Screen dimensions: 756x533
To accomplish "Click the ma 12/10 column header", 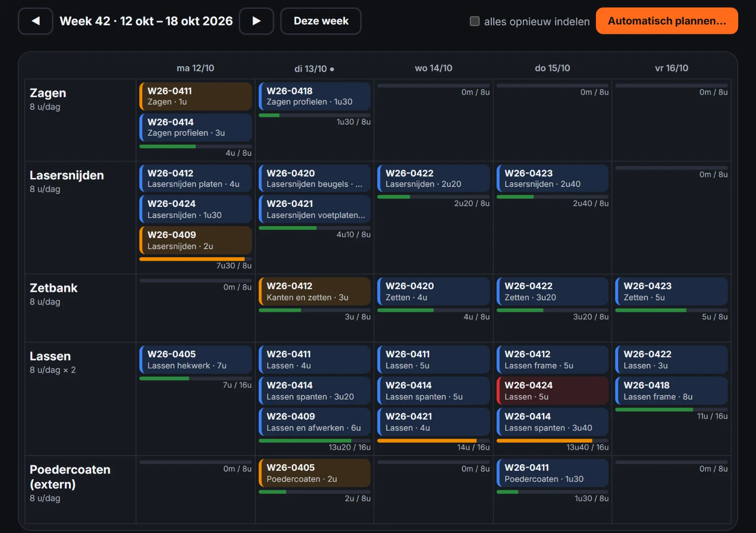I will [x=195, y=68].
